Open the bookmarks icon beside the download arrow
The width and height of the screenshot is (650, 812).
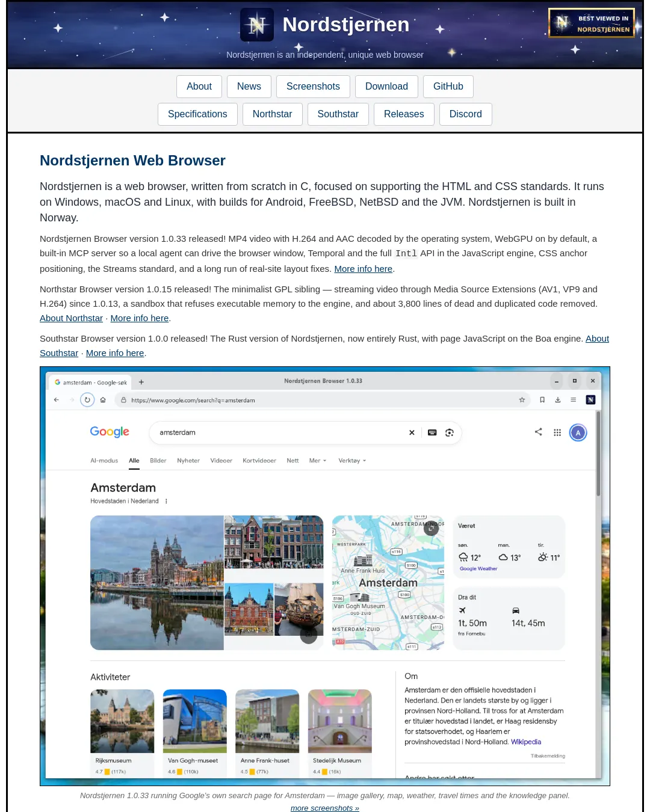542,400
